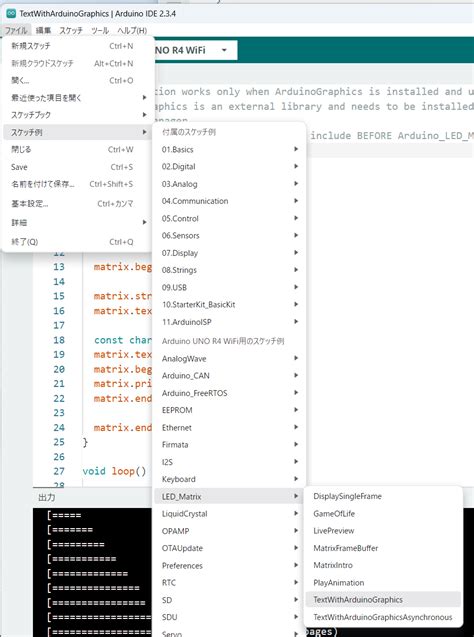474x637 pixels.
Task: Open the board selector dropdown arrow
Action: click(x=224, y=50)
